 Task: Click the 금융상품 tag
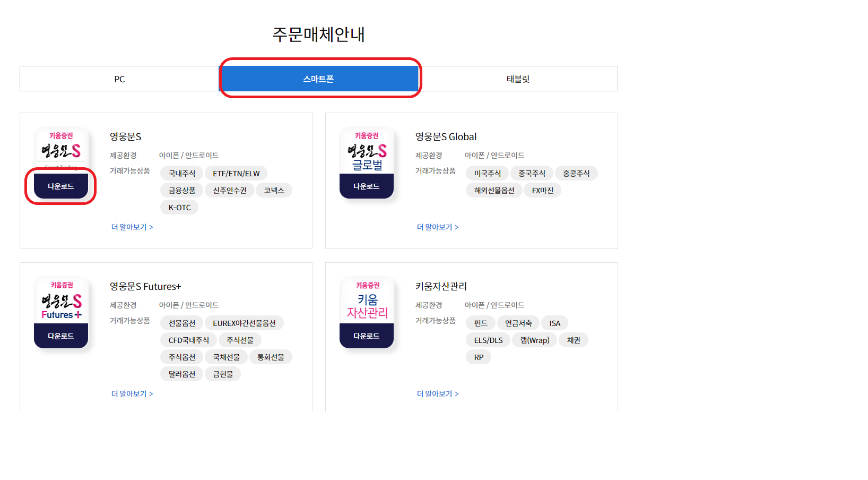point(182,190)
